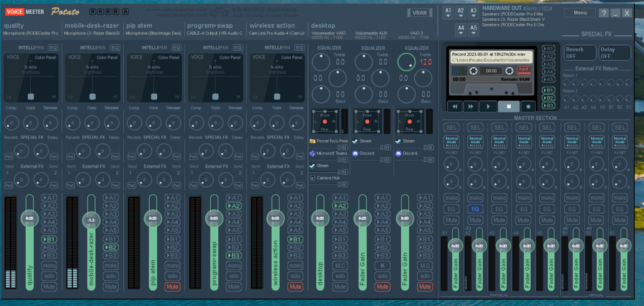The image size is (644, 306).
Task: Open EQ on the wireless action strip header
Action: (x=299, y=48)
